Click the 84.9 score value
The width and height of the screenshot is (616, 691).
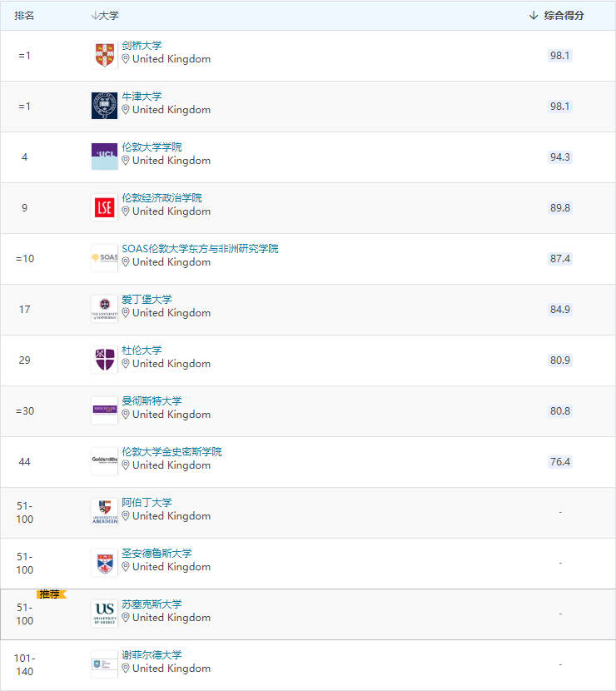click(560, 310)
